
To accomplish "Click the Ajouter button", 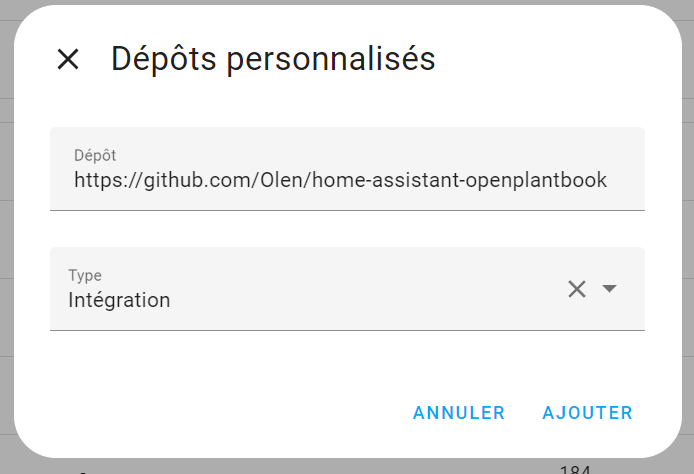I will point(587,413).
